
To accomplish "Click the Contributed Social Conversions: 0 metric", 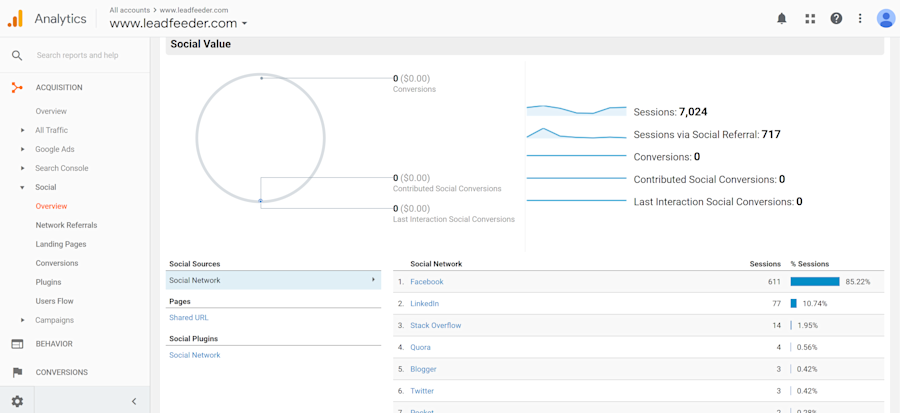I will click(x=709, y=180).
